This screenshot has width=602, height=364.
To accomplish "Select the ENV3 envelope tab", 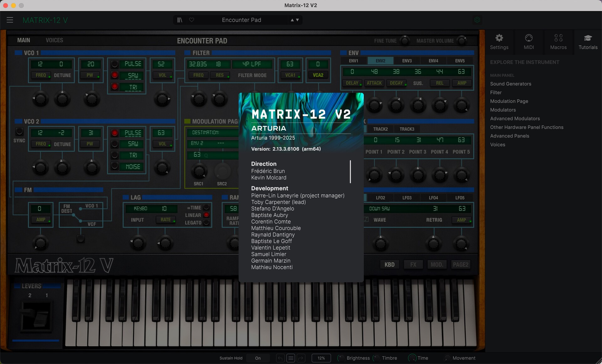I will tap(407, 61).
